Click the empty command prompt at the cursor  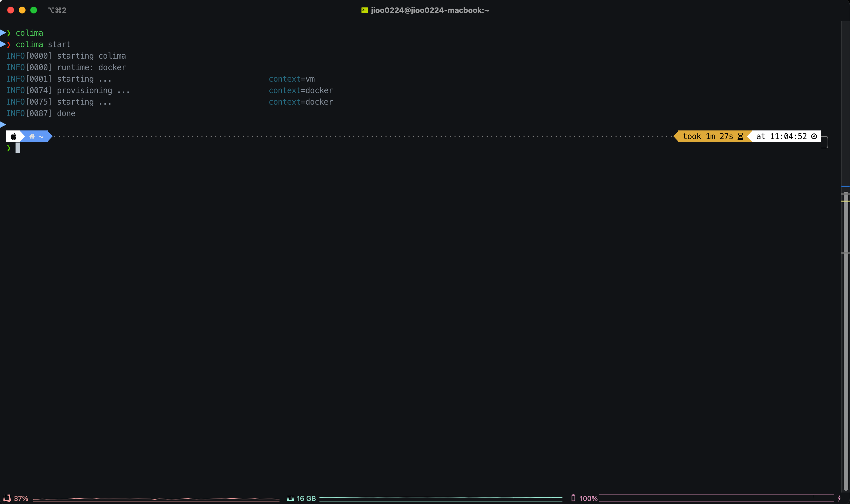click(x=18, y=148)
